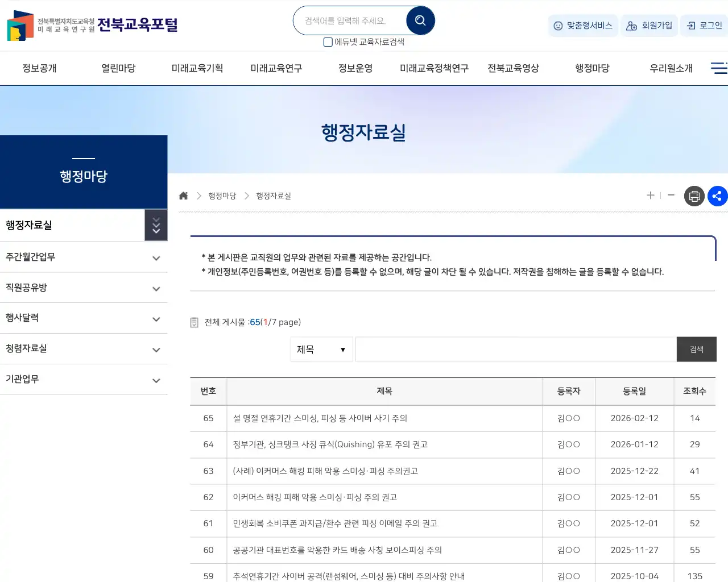Open the blue share icon

click(x=717, y=196)
